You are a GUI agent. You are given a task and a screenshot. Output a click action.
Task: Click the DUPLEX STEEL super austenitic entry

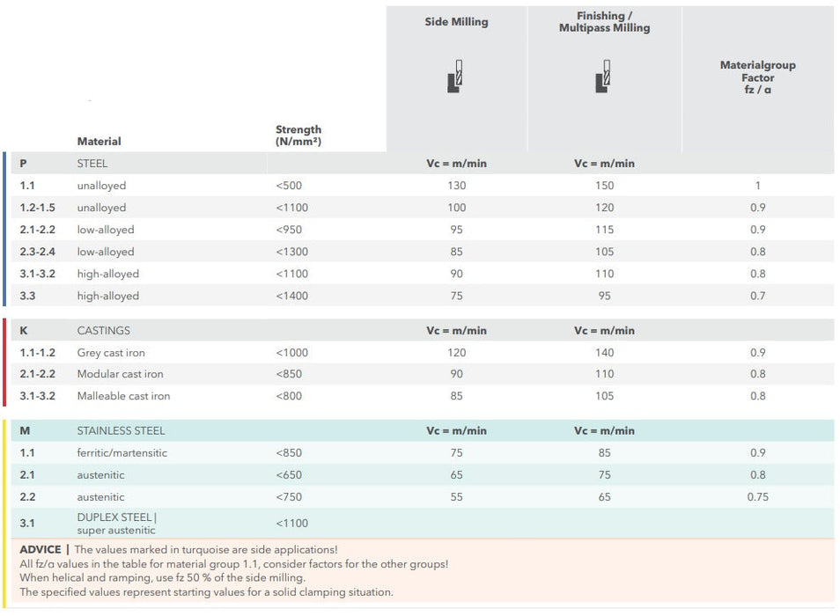[x=116, y=523]
